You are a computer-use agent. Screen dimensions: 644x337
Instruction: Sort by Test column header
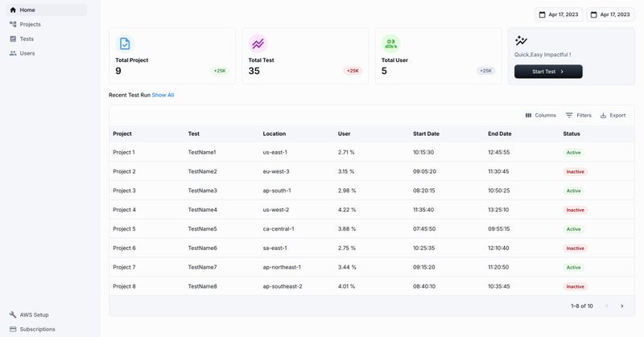tap(194, 134)
